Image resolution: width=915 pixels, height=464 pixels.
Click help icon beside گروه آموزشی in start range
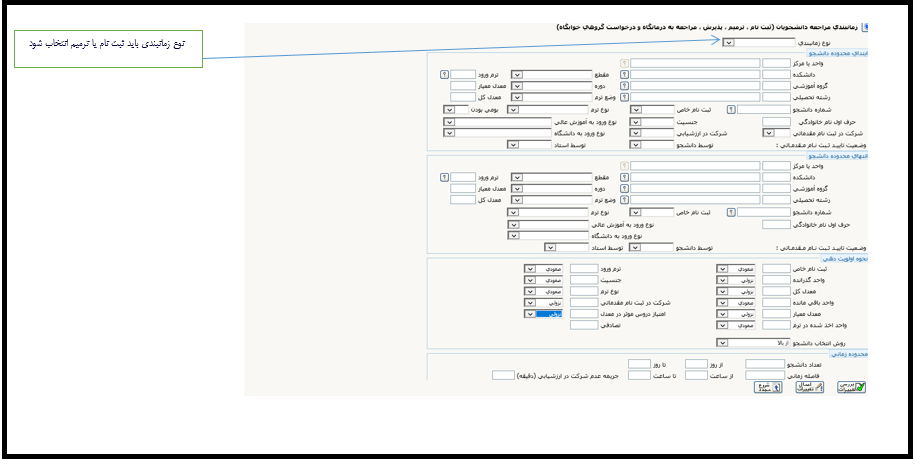(624, 86)
